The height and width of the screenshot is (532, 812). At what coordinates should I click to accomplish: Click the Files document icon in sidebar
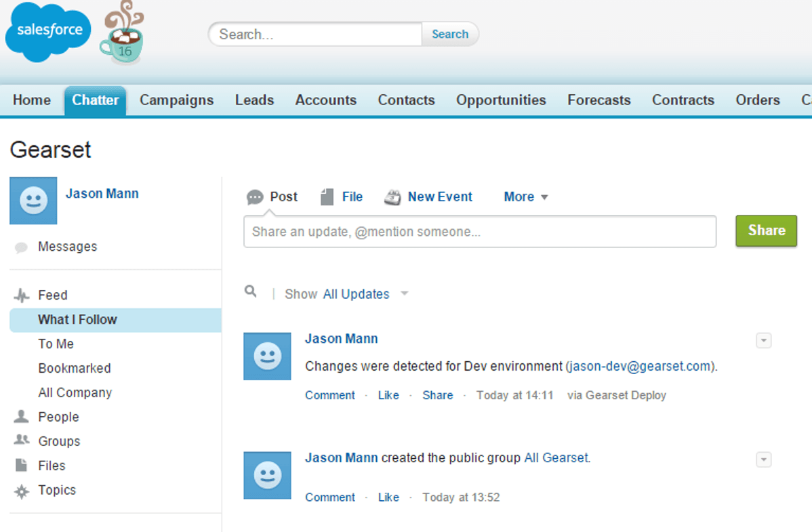(x=22, y=465)
